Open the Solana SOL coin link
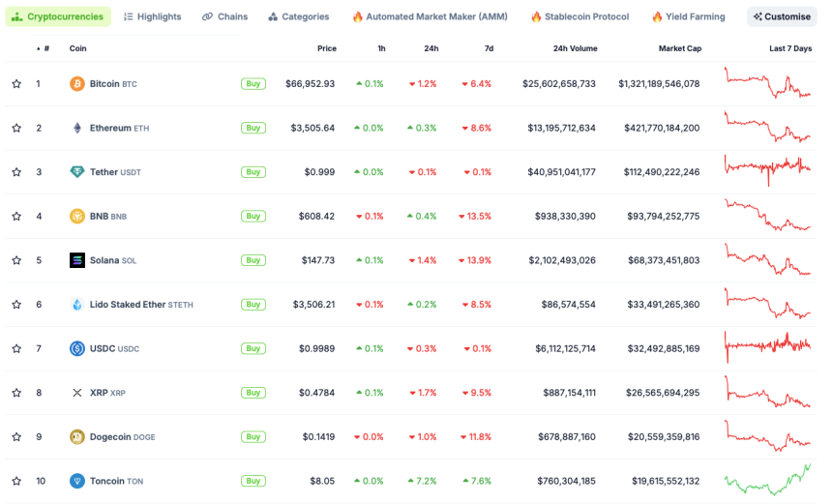The height and width of the screenshot is (504, 832). [113, 260]
